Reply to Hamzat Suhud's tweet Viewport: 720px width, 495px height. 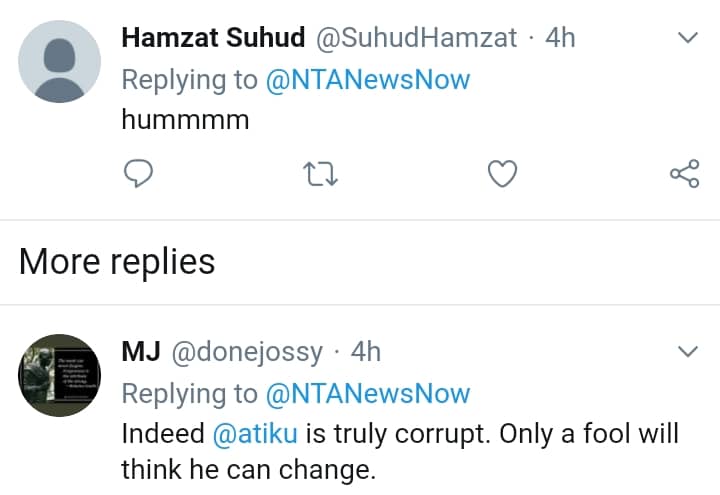(x=137, y=175)
